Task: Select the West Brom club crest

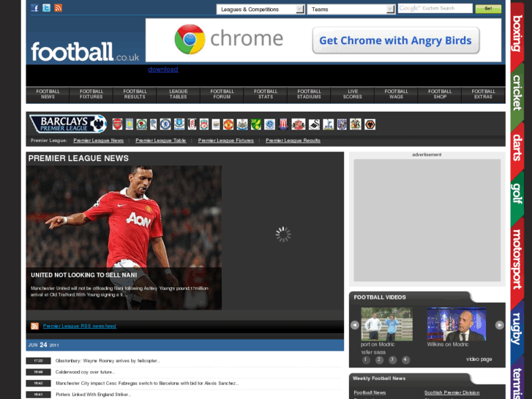Action: (342, 124)
